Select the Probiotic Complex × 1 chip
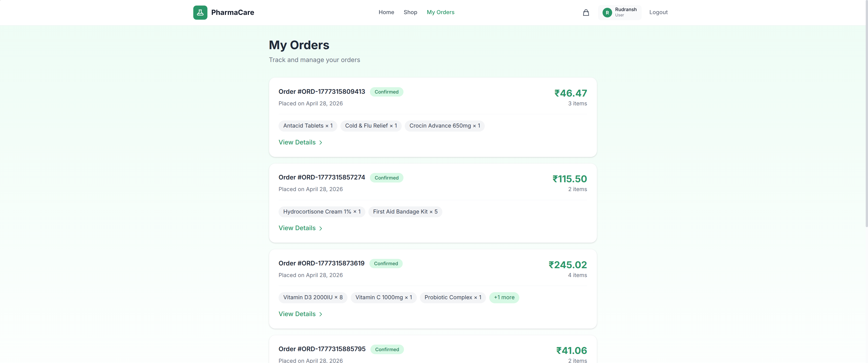 click(452, 298)
